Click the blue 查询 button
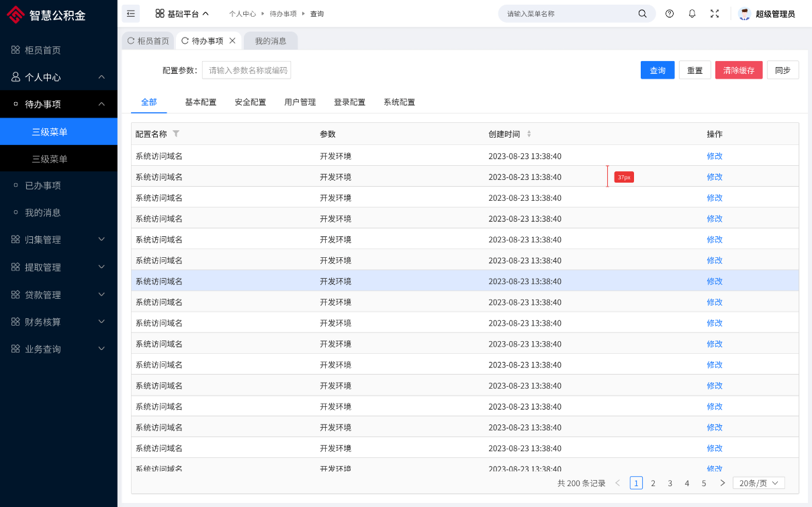The image size is (812, 507). (x=658, y=70)
